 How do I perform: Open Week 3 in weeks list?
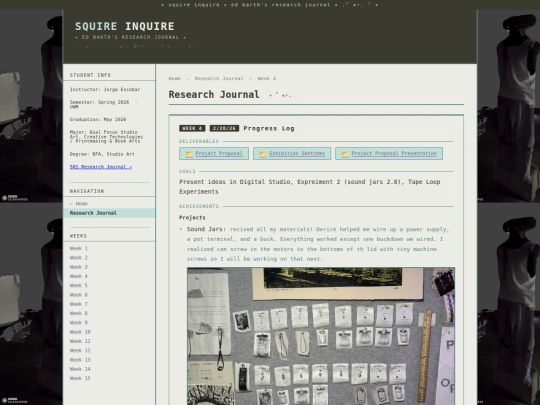pyautogui.click(x=79, y=267)
